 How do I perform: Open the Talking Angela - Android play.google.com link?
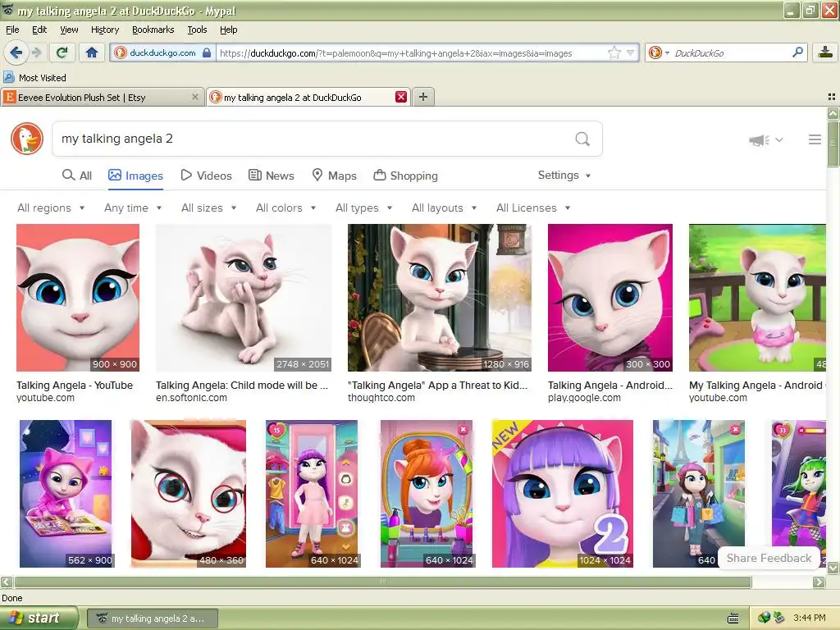(x=609, y=386)
